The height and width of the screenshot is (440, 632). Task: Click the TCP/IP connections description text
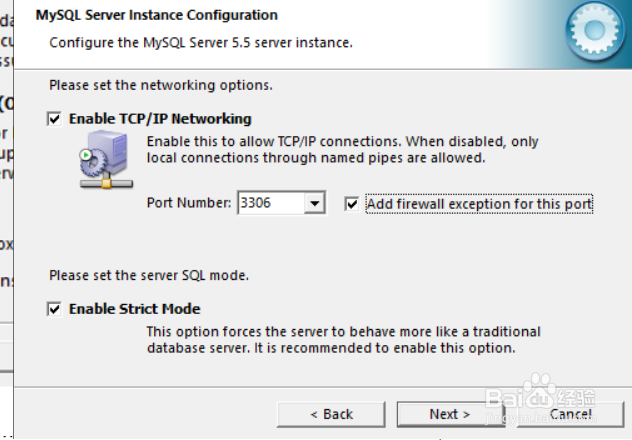pos(342,150)
